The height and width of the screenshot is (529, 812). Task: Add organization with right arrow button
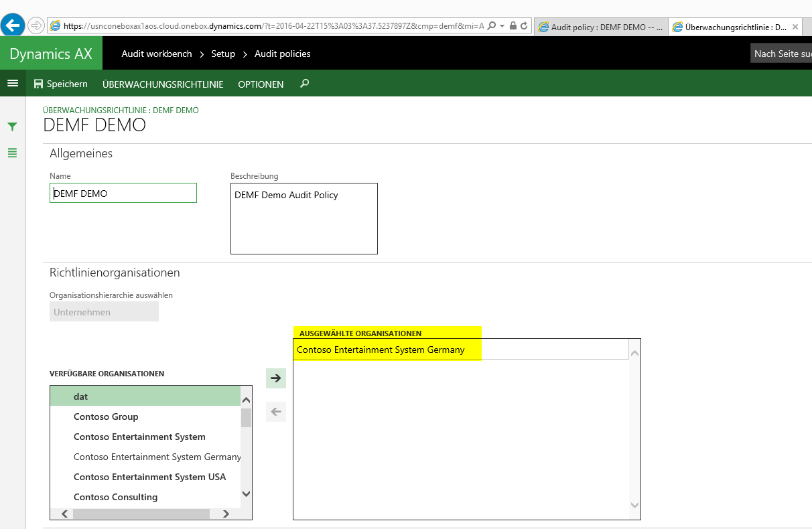(x=275, y=378)
